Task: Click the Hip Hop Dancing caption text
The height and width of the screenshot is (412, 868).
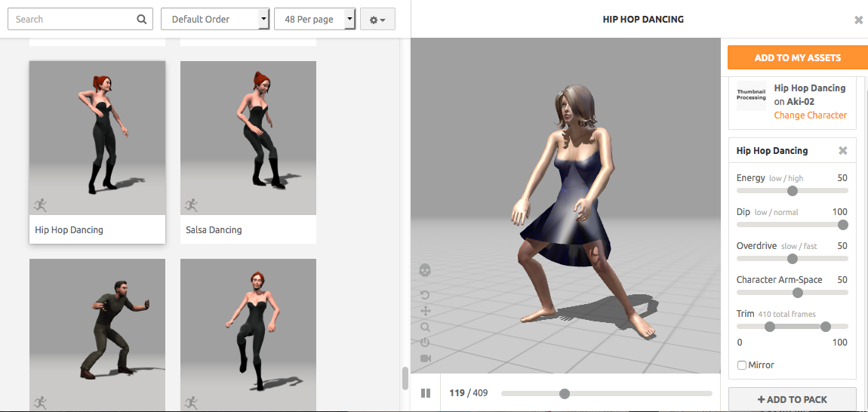Action: click(x=69, y=230)
